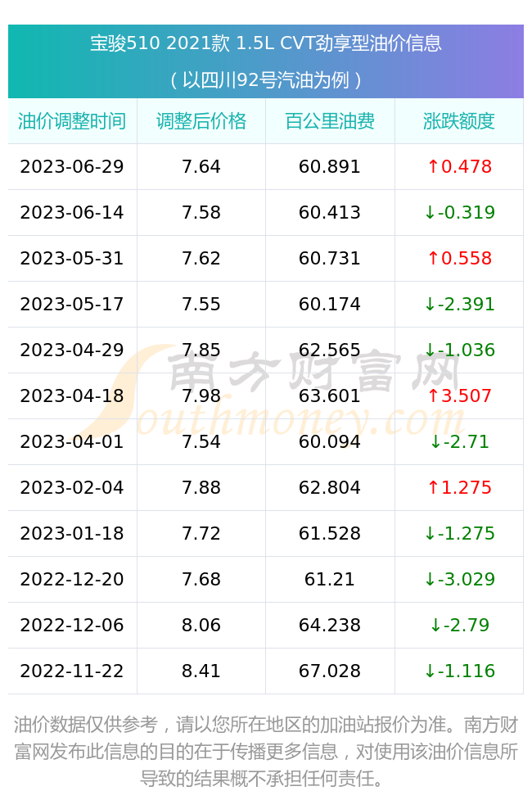The height and width of the screenshot is (800, 532).
Task: Click the 调整后价格 column header
Action: click(201, 121)
